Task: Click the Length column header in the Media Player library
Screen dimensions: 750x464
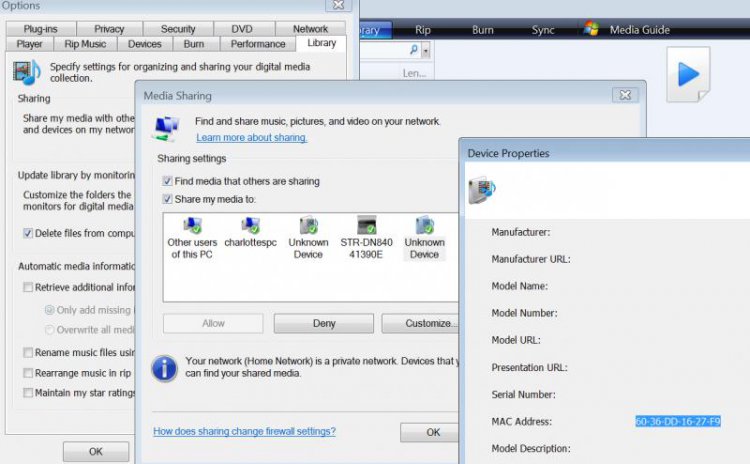Action: [414, 73]
